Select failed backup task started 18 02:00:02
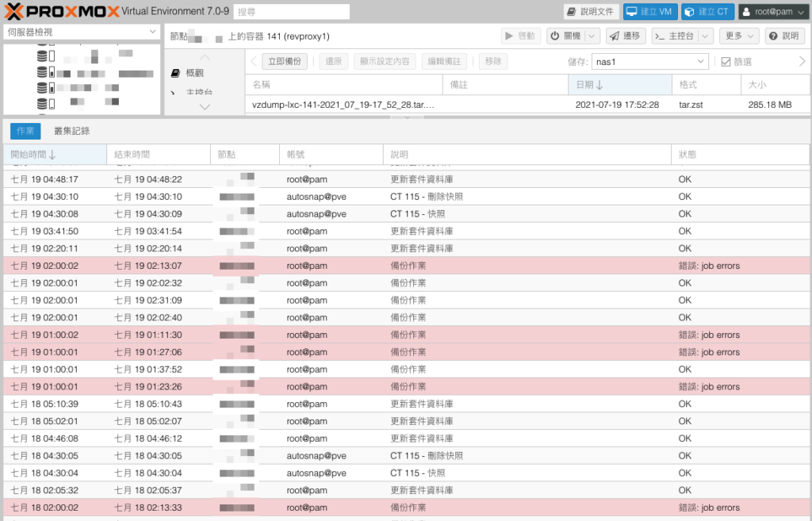Image resolution: width=812 pixels, height=521 pixels. (x=406, y=508)
